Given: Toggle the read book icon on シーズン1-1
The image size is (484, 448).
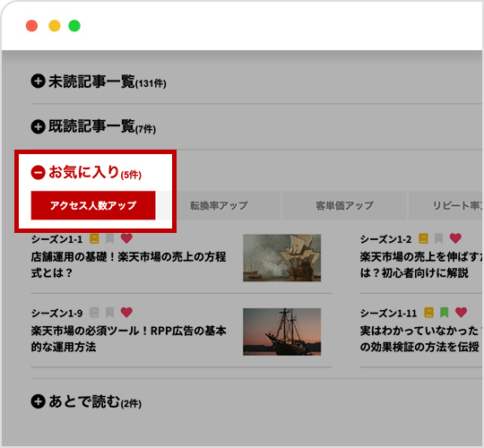Looking at the screenshot, I should tap(94, 238).
